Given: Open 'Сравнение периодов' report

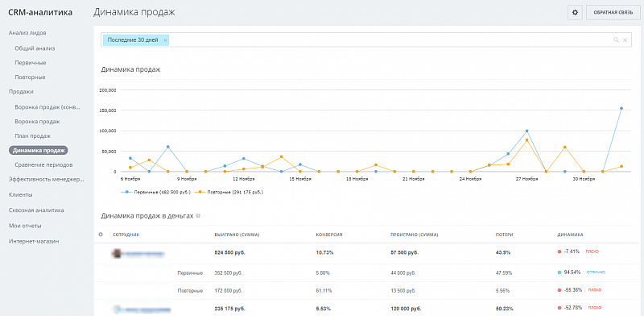Looking at the screenshot, I should (x=43, y=164).
